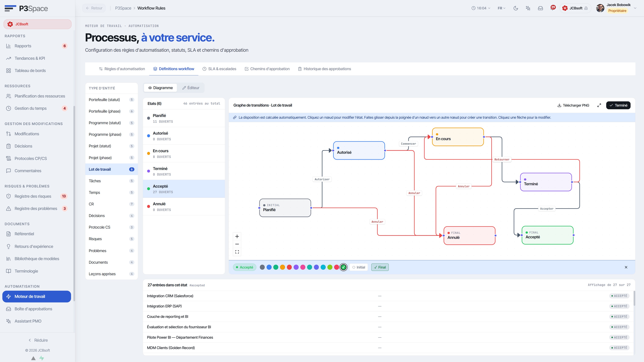Screen dimensions: 644x362
Task: Open Registre des risques
Action: (37, 196)
